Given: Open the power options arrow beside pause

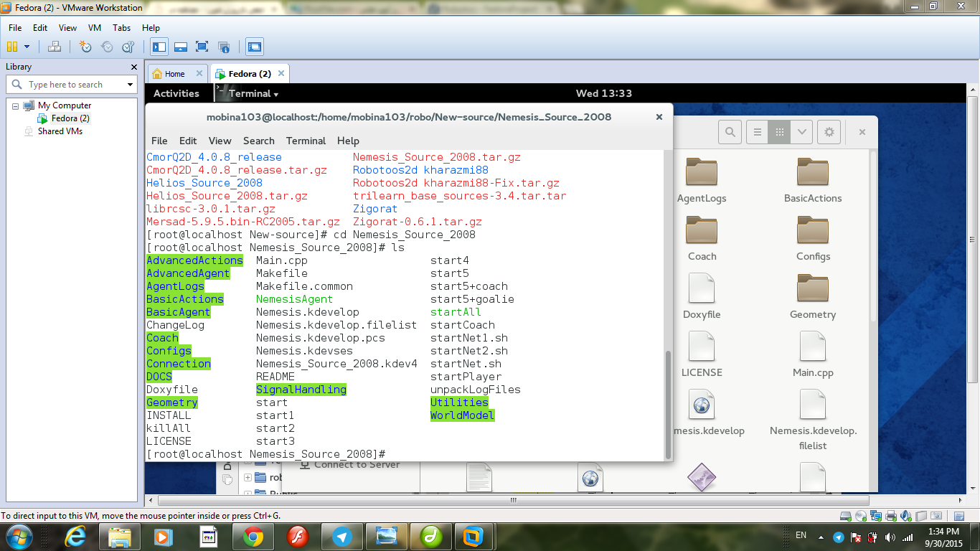Looking at the screenshot, I should coord(27,47).
